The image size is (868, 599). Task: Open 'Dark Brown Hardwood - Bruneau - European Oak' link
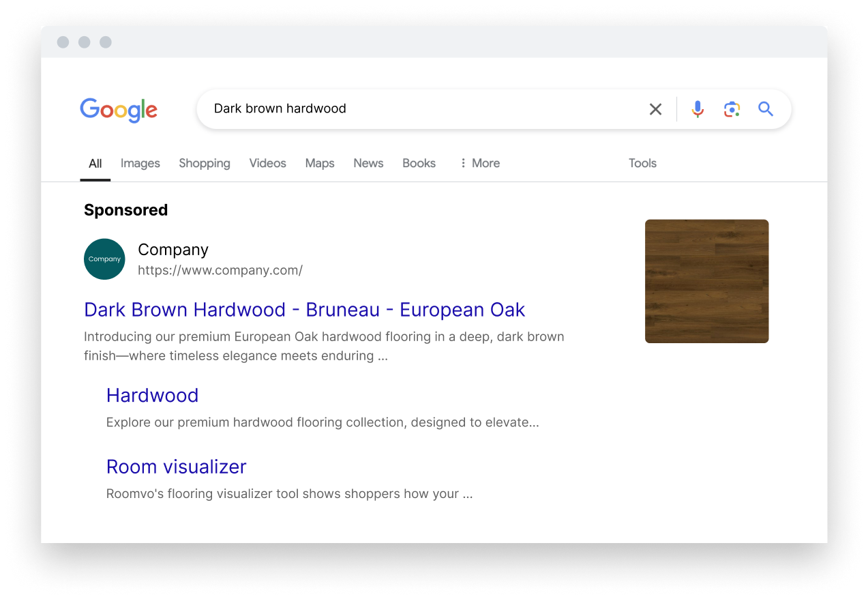click(304, 310)
